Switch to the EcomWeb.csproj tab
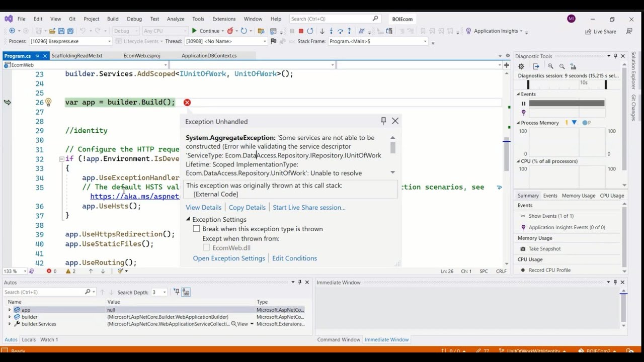 point(141,55)
